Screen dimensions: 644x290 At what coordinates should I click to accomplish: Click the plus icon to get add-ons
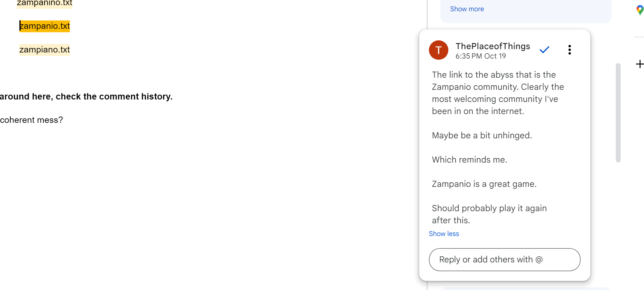pos(639,64)
